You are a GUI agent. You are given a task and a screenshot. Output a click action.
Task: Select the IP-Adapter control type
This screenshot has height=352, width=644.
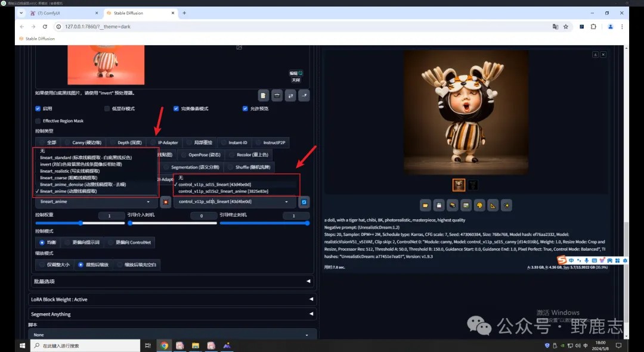coord(165,143)
